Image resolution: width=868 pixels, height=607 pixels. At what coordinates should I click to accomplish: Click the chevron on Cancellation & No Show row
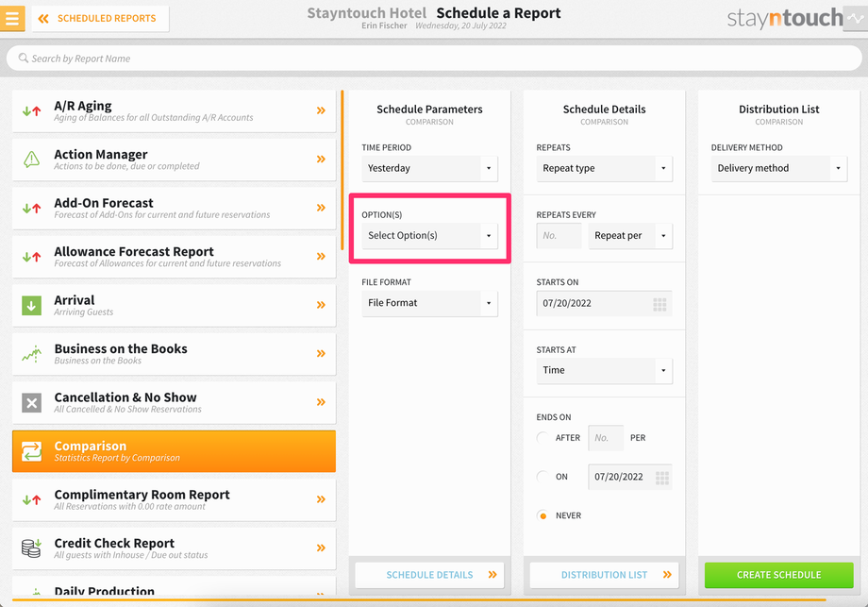[x=321, y=402]
